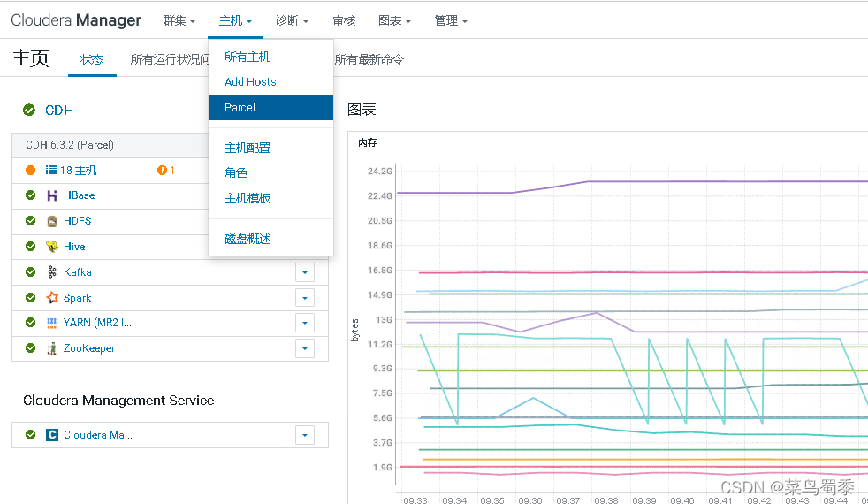Click the Hive bee icon
Viewport: 868px width, 504px height.
[52, 247]
